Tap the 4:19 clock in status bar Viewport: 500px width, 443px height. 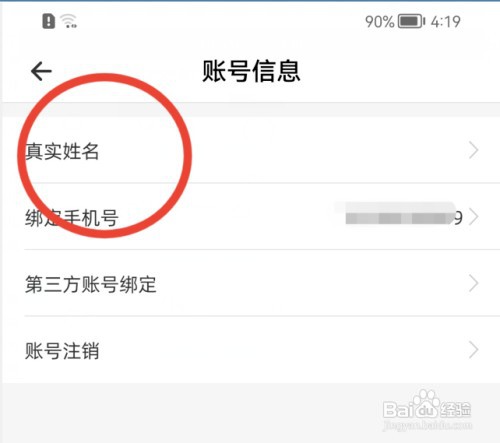446,22
